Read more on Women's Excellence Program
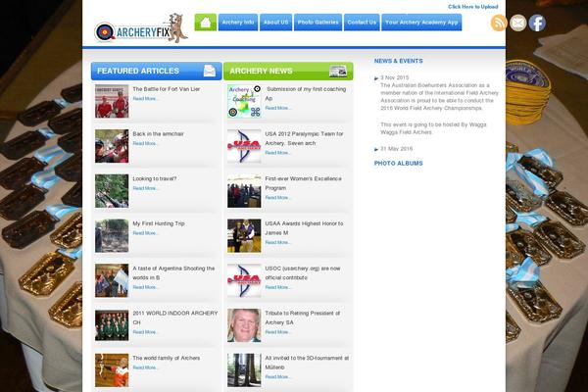The image size is (588, 392). pyautogui.click(x=278, y=198)
